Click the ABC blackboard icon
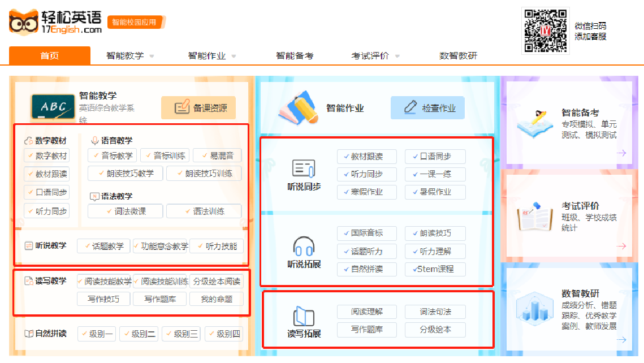Image resolution: width=644 pixels, height=363 pixels. coord(53,107)
